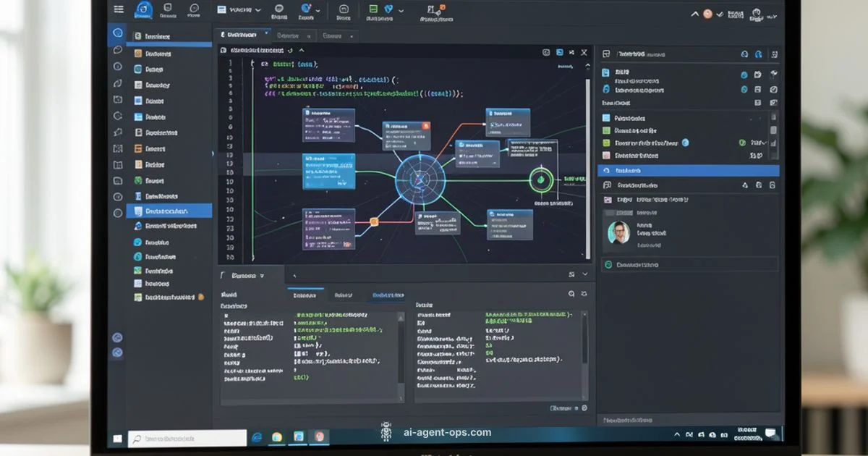Toggle the blue status indicator on the top right-panel entry
This screenshot has width=868, height=456.
pos(743,73)
